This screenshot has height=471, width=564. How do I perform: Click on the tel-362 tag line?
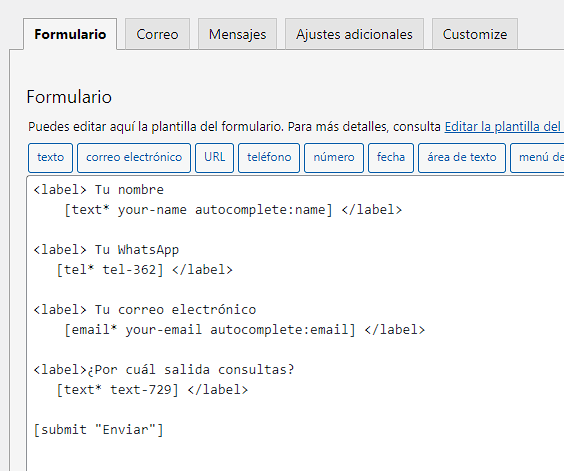pos(144,270)
